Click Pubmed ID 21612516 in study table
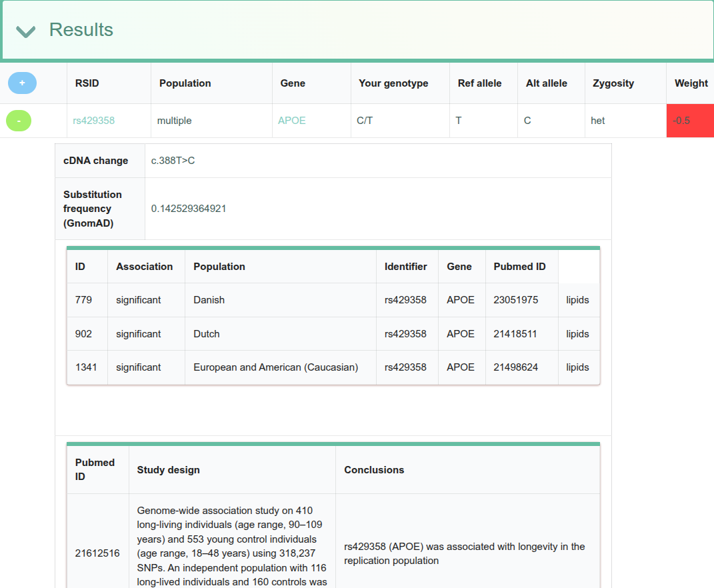Screen dimensions: 714x588 pos(97,553)
